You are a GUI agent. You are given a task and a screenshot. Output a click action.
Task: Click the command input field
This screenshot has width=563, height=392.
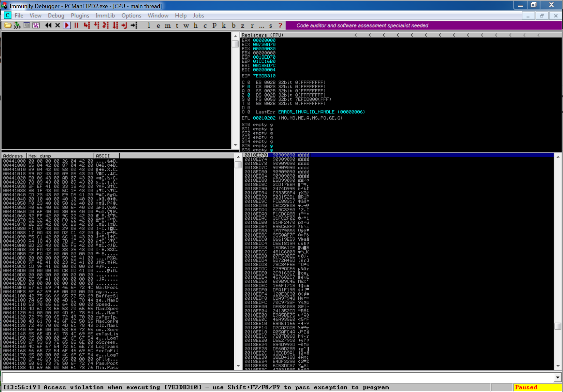(x=278, y=377)
